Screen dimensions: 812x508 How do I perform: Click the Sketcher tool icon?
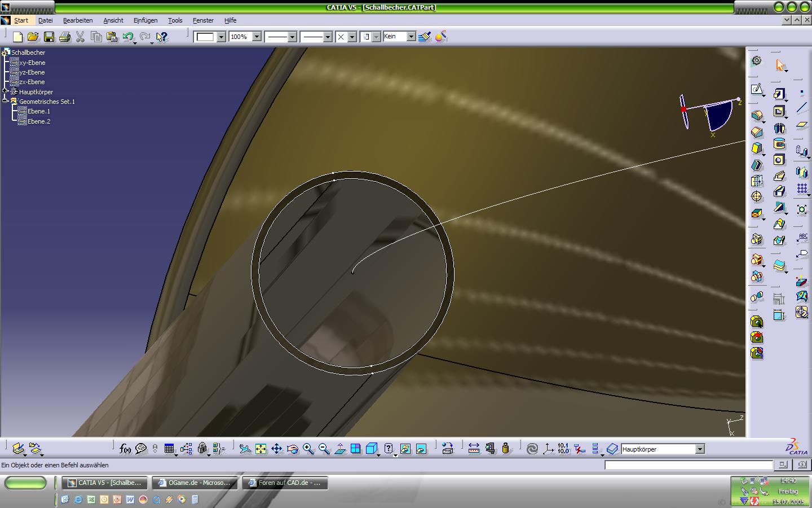coord(757,90)
